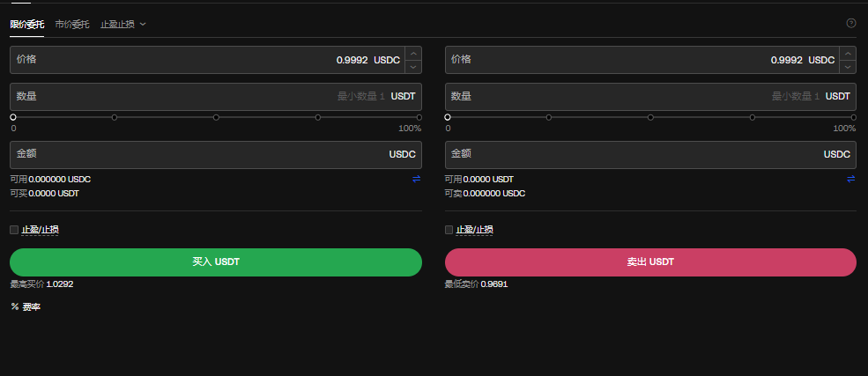The height and width of the screenshot is (376, 868).
Task: Enable 止盈/止损 checkbox on sell side
Action: (449, 230)
